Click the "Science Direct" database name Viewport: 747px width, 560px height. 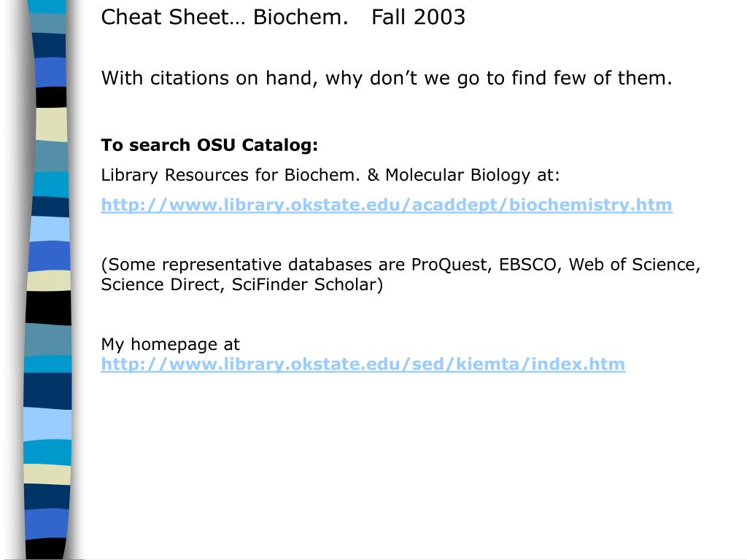click(x=160, y=285)
